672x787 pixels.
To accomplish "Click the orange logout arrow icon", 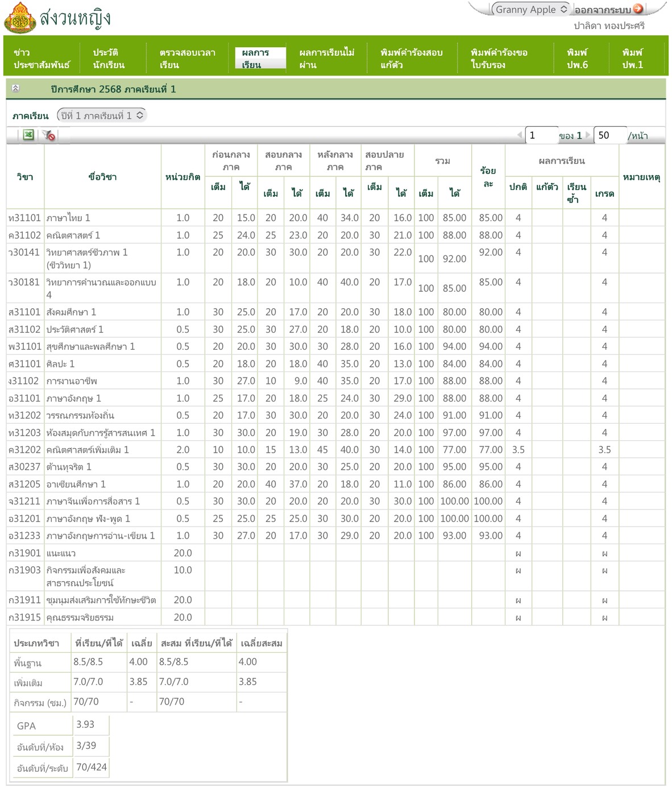I will tap(638, 9).
